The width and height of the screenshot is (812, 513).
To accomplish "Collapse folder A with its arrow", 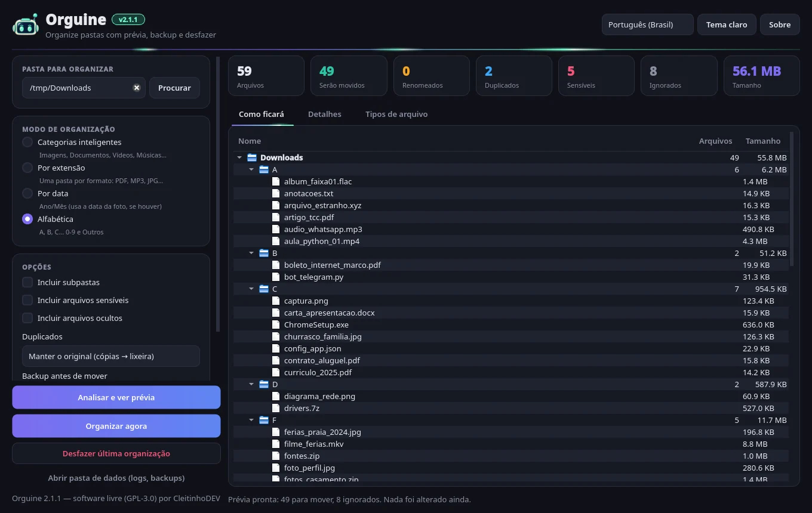I will [251, 169].
